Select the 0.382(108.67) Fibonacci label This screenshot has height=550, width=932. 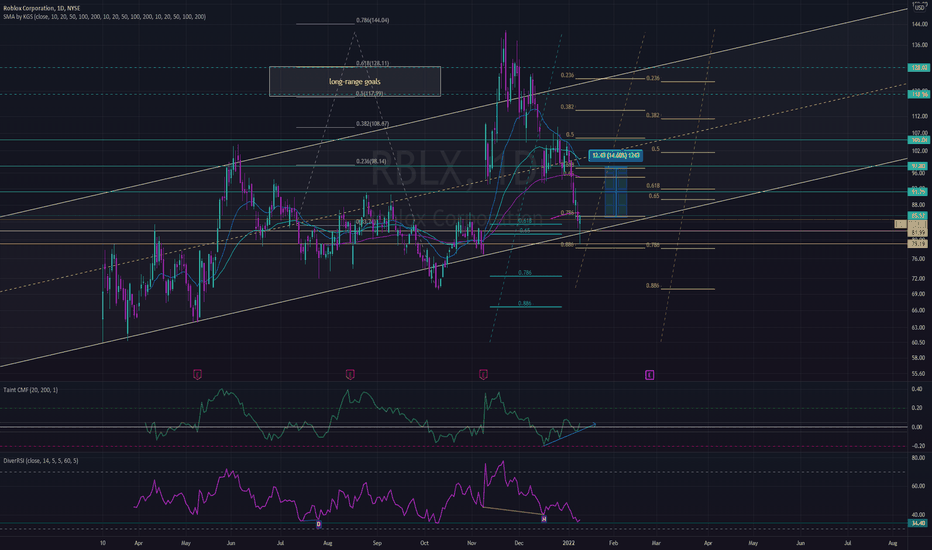[x=373, y=124]
